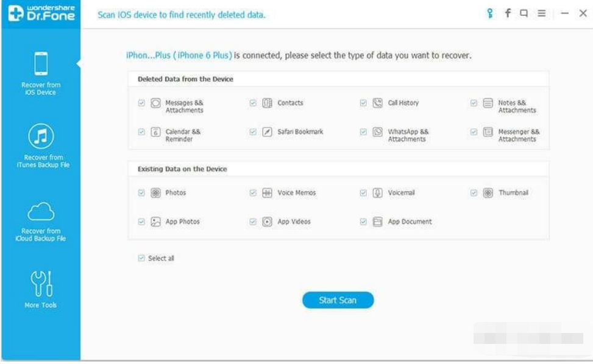Open Recover from iCloud Backup File
Image resolution: width=593 pixels, height=364 pixels.
point(41,220)
